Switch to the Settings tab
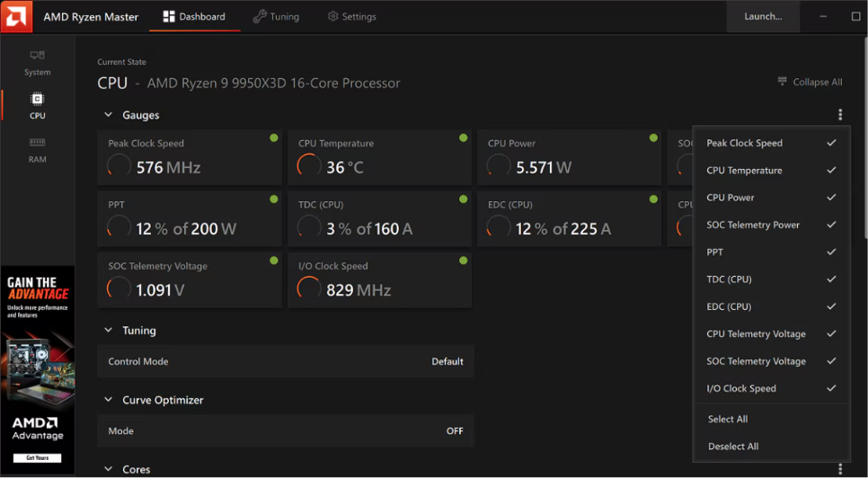Viewport: 868px width, 478px height. coord(351,16)
